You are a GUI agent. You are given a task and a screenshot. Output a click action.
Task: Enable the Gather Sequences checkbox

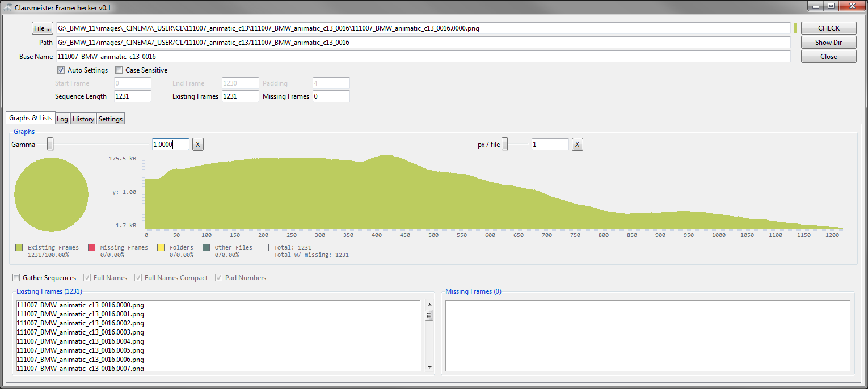16,278
